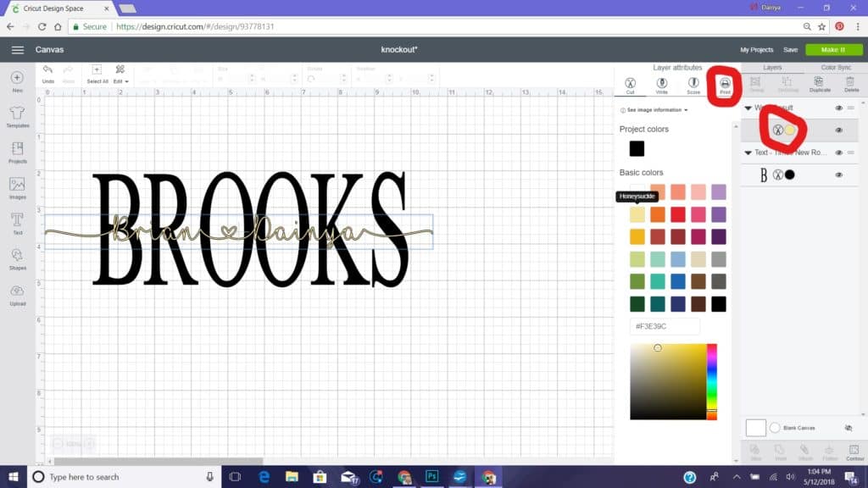The image size is (868, 488).
Task: Click in the custom color gradient picker
Action: pos(668,382)
